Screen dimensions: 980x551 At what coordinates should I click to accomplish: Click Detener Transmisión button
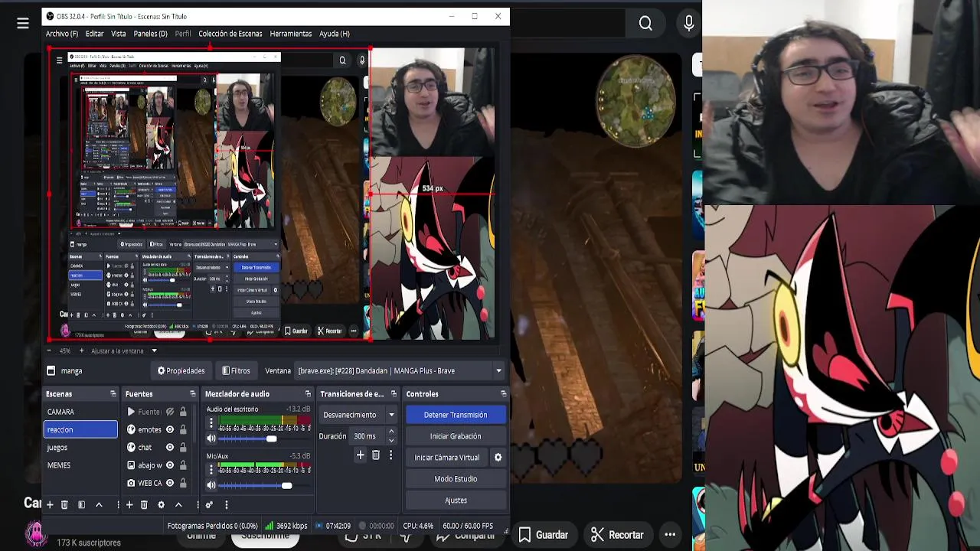coord(456,415)
